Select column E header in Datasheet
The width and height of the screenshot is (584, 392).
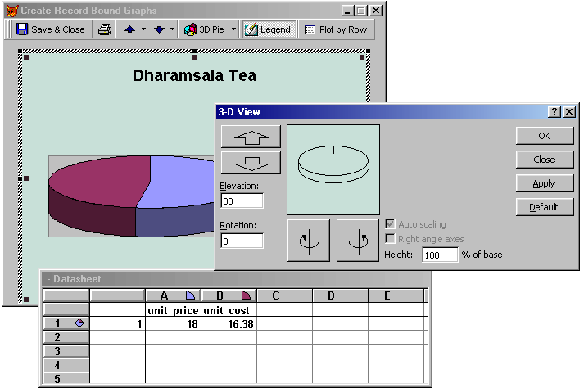coord(396,295)
